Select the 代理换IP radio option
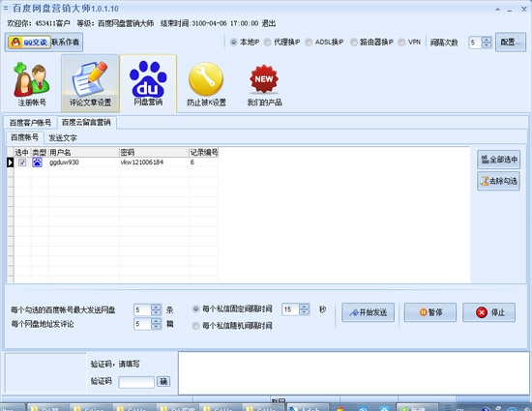Screen dimensions: 532x411 (x=267, y=42)
